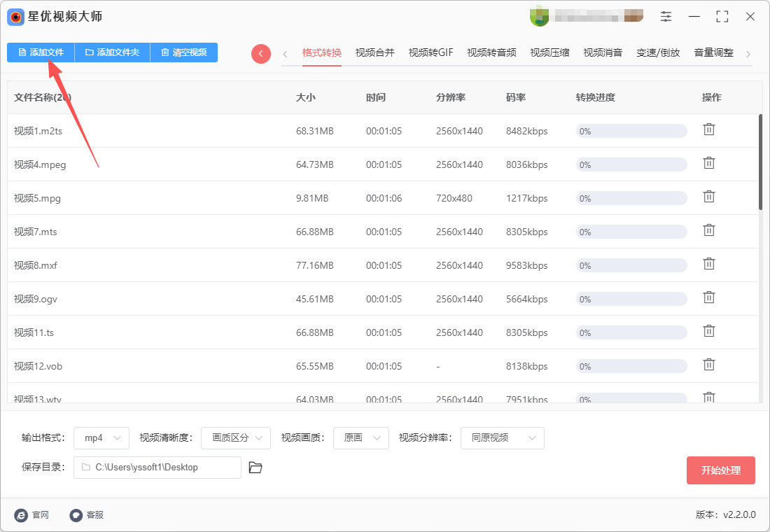Click the save directory path field
770x532 pixels.
157,468
